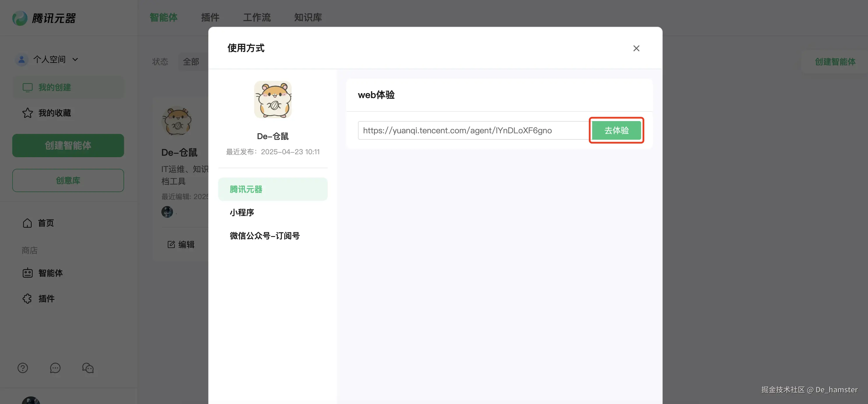Screen dimensions: 868x404
Task: Open the 知识库 top navigation tab
Action: pyautogui.click(x=308, y=17)
